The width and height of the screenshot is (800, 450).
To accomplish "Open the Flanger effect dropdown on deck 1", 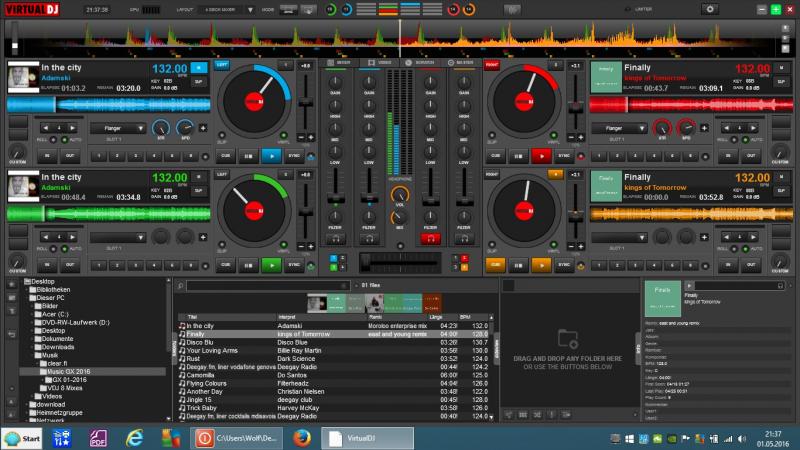I will point(118,128).
